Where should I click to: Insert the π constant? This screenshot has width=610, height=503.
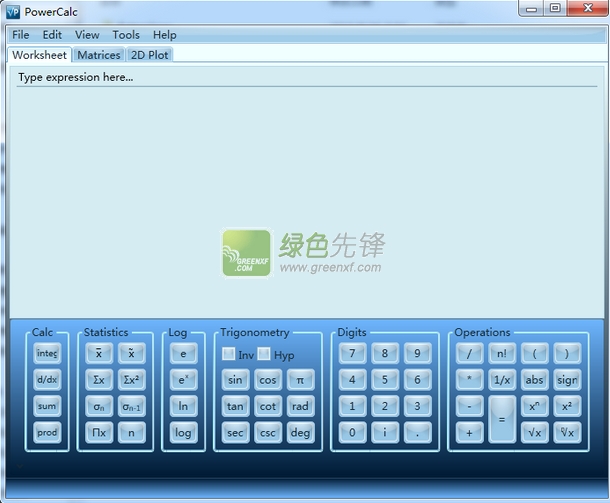tap(300, 380)
